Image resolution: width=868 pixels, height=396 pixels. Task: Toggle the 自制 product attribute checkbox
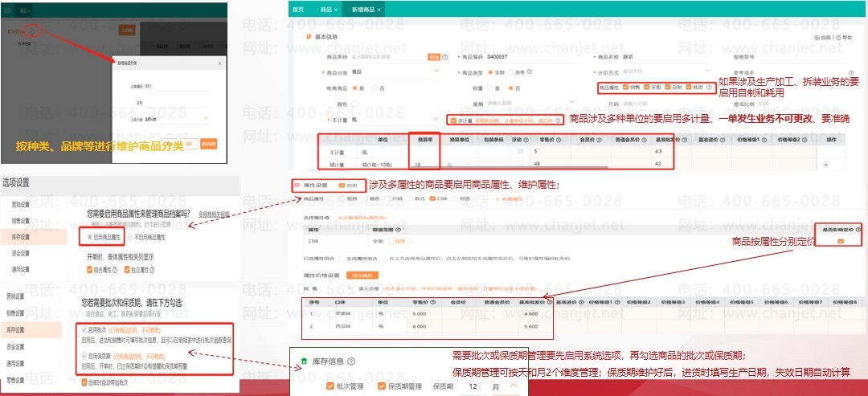[668, 87]
